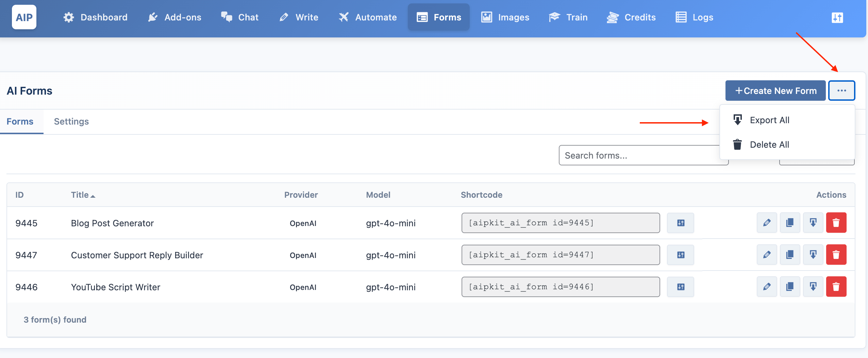
Task: Duplicate the Customer Support Reply Builder form
Action: 790,255
